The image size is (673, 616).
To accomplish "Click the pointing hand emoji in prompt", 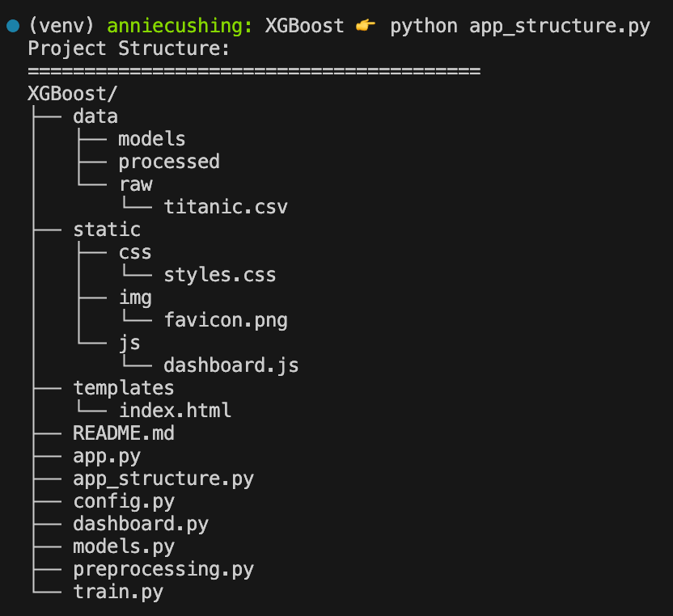I will (x=366, y=26).
